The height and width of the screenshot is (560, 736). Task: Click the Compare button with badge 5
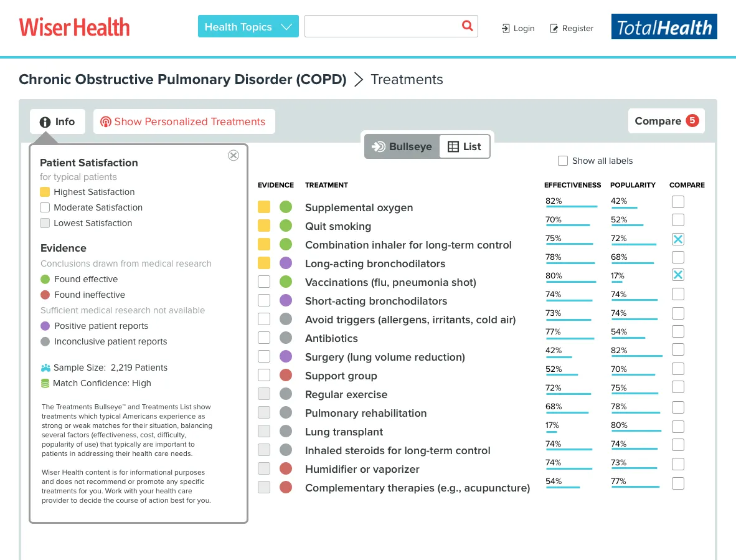666,121
